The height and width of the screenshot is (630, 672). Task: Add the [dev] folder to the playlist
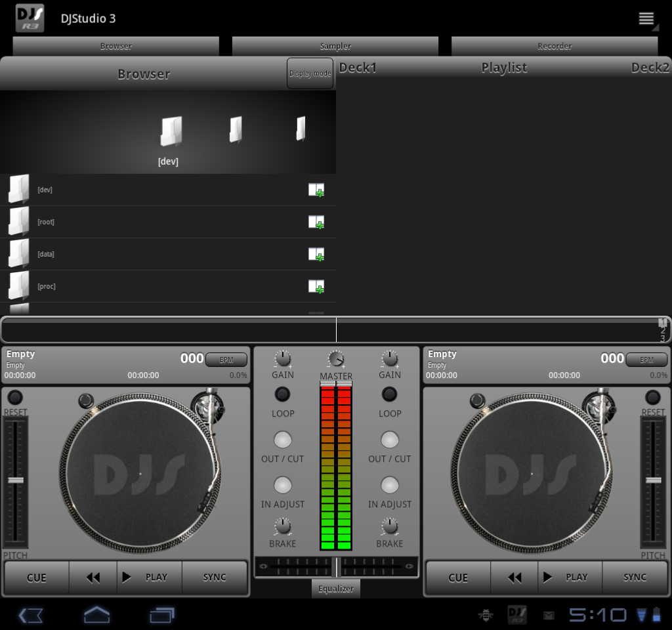click(316, 190)
